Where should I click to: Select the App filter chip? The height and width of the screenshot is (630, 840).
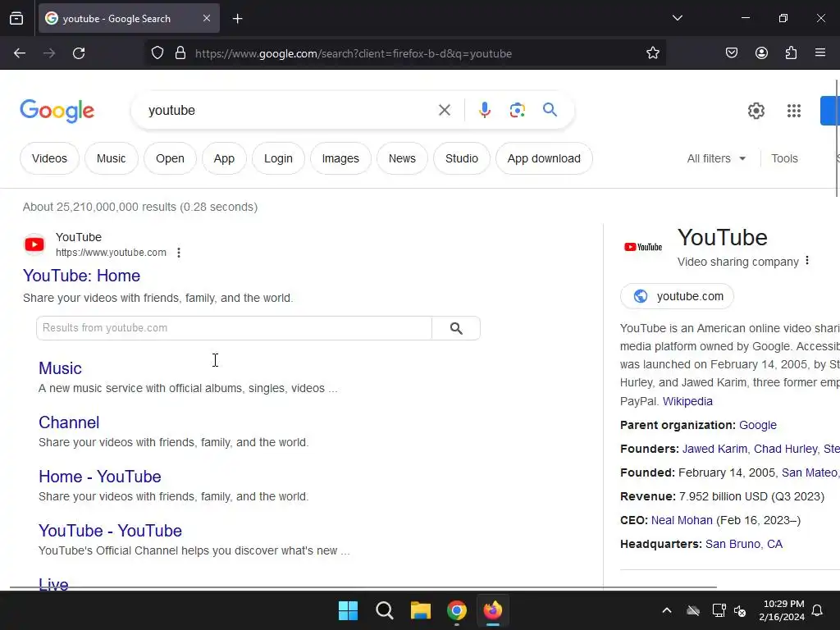224,158
